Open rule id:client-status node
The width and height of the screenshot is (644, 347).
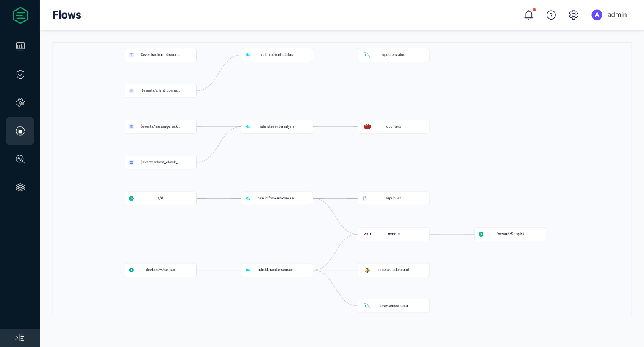pos(277,55)
